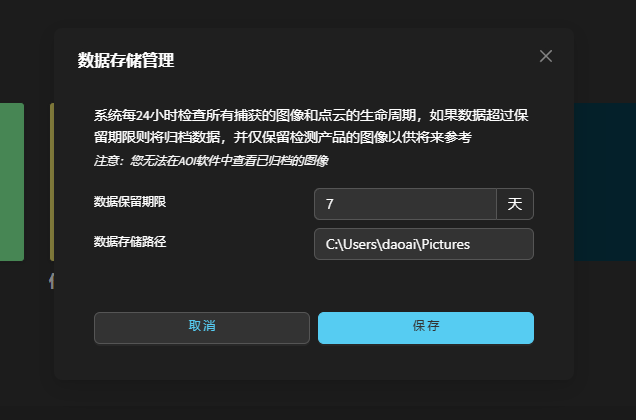Click the text C:\Users\daoai\Pictures
This screenshot has height=420, width=636.
click(398, 244)
